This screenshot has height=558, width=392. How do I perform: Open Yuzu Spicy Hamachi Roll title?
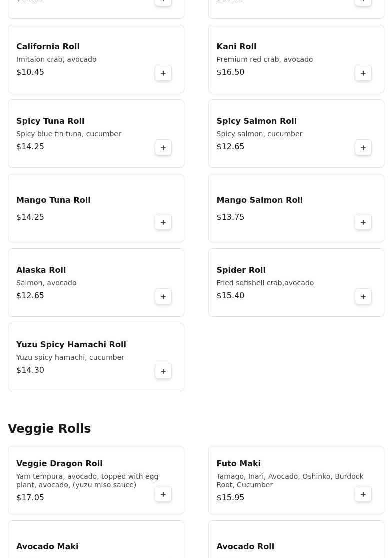[x=71, y=345]
